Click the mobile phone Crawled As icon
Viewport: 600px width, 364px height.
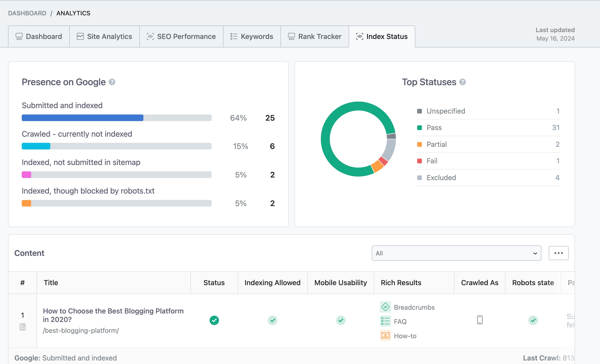pyautogui.click(x=480, y=320)
